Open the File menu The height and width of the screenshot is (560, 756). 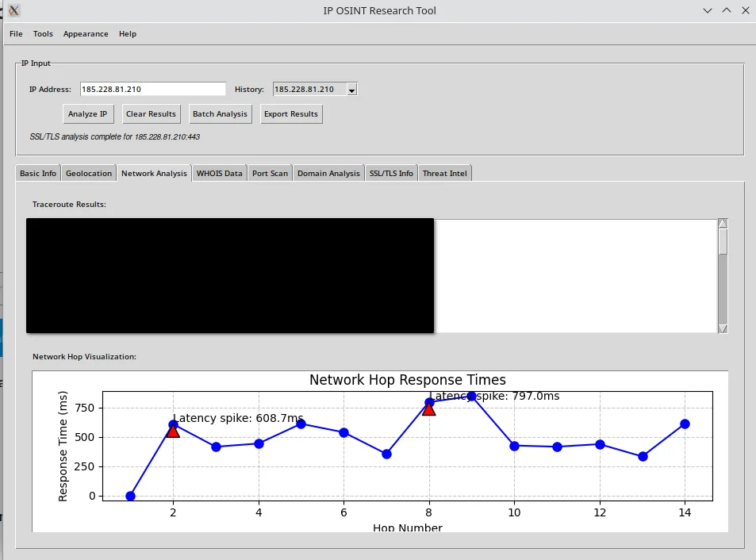click(x=16, y=34)
